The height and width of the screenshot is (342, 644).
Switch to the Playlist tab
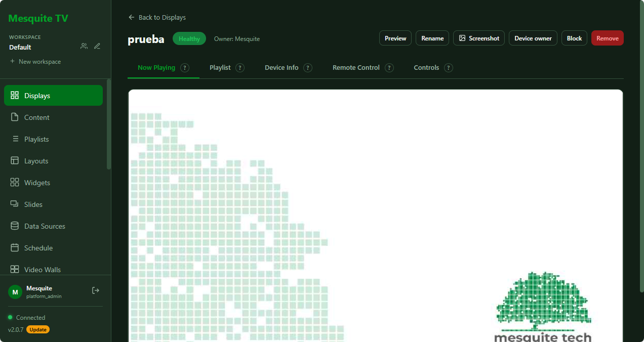click(220, 68)
